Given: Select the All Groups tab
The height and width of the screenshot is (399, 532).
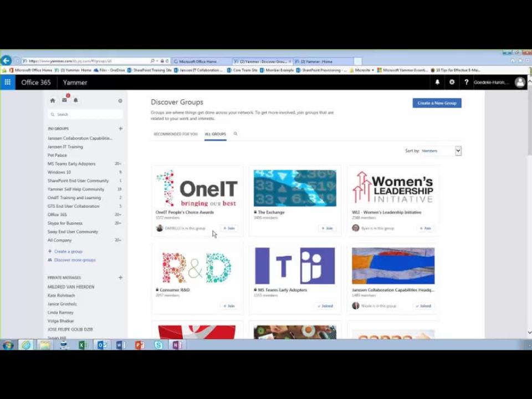Looking at the screenshot, I should point(215,134).
